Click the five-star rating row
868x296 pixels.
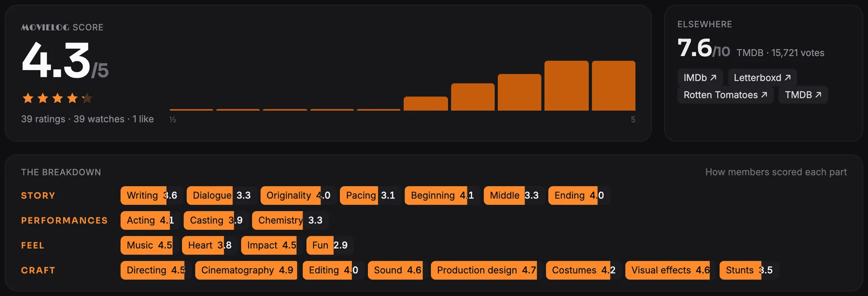57,99
